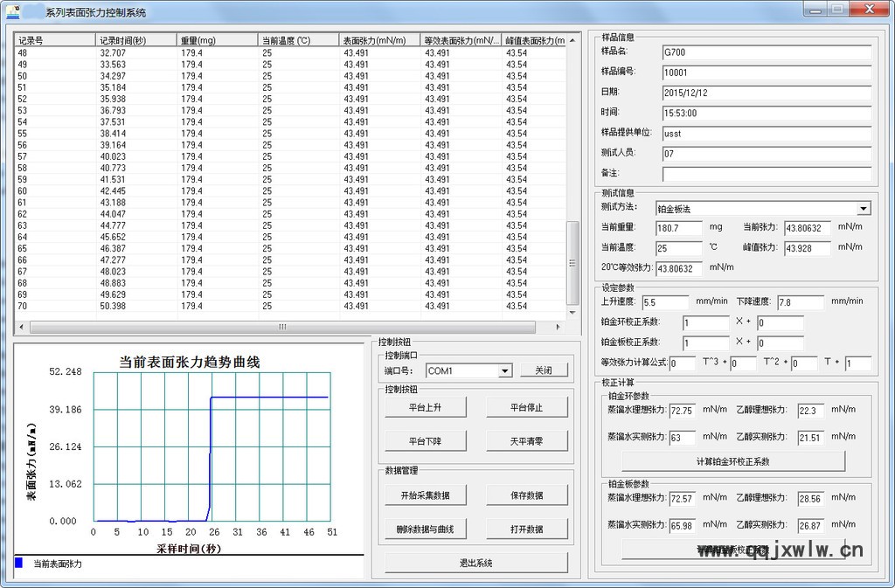Click the 重量(mg) column header
The image size is (895, 588).
(217, 40)
